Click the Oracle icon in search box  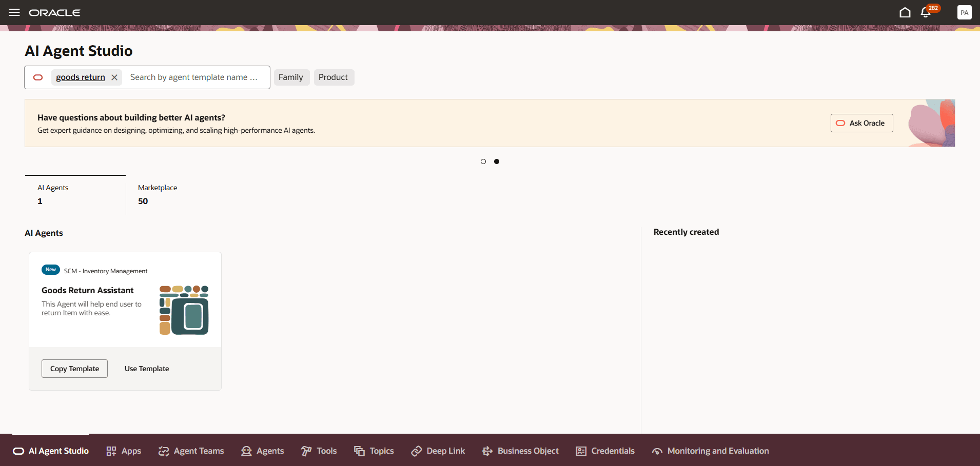click(x=38, y=77)
